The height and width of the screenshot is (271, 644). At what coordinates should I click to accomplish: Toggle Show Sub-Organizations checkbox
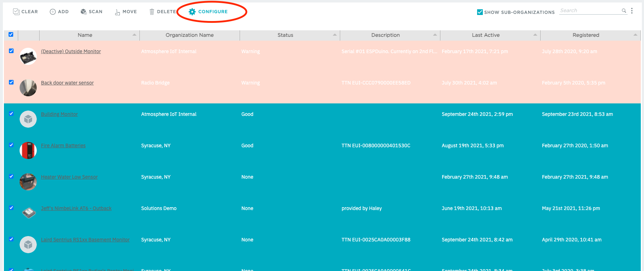480,12
